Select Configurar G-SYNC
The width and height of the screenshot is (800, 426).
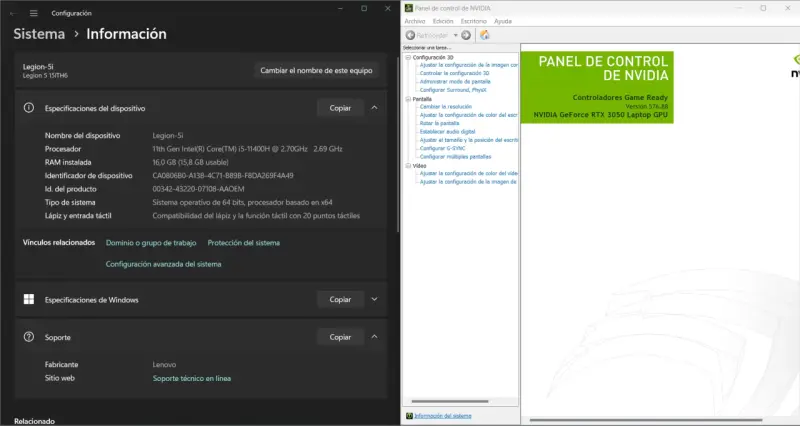click(442, 148)
